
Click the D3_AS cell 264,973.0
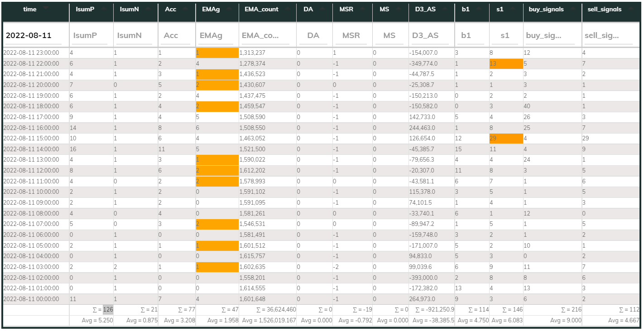[431, 299]
